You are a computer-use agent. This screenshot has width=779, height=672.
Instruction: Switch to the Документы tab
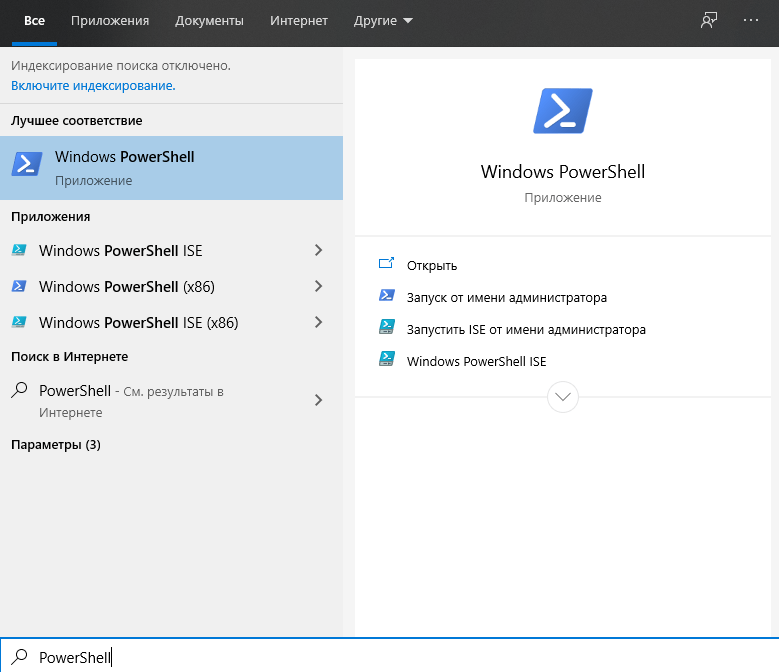pos(209,21)
